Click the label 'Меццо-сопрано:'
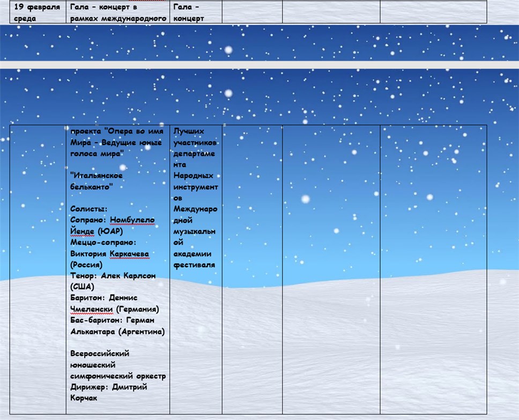519x420 pixels. 103,242
